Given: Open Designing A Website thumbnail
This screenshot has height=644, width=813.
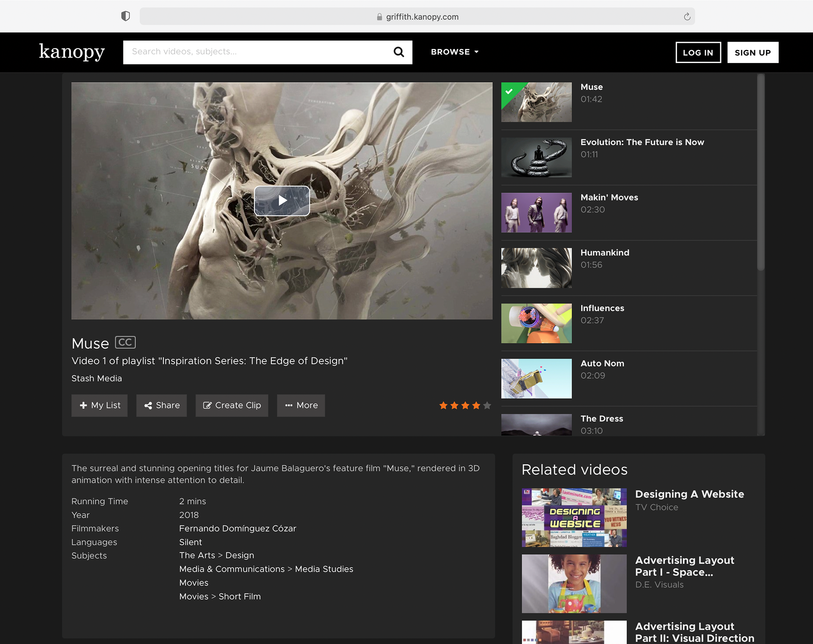Looking at the screenshot, I should 574,517.
